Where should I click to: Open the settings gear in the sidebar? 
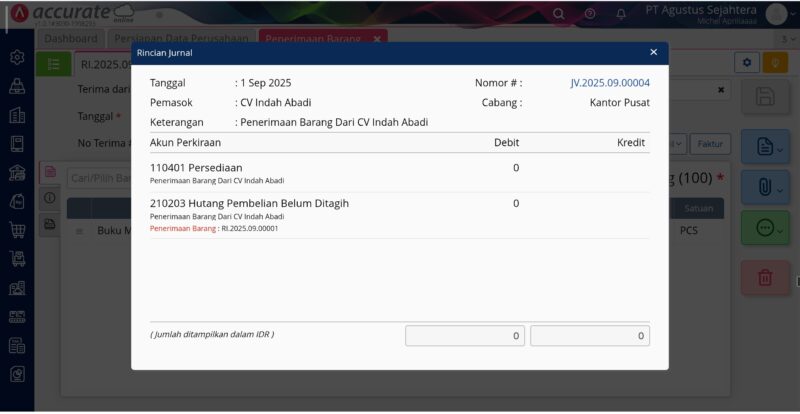[17, 58]
